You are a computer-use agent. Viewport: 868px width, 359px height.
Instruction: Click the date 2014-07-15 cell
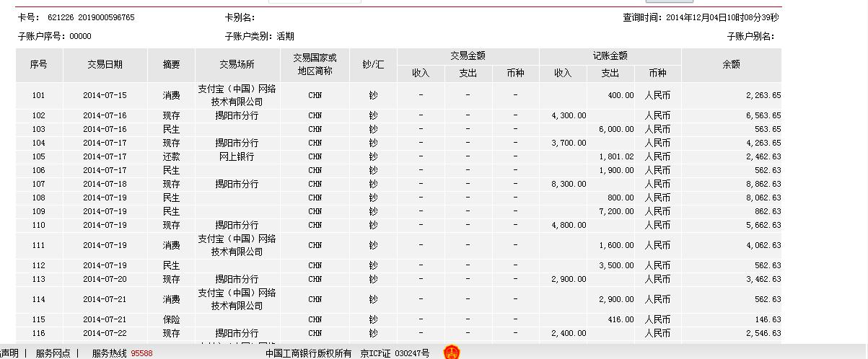point(105,95)
